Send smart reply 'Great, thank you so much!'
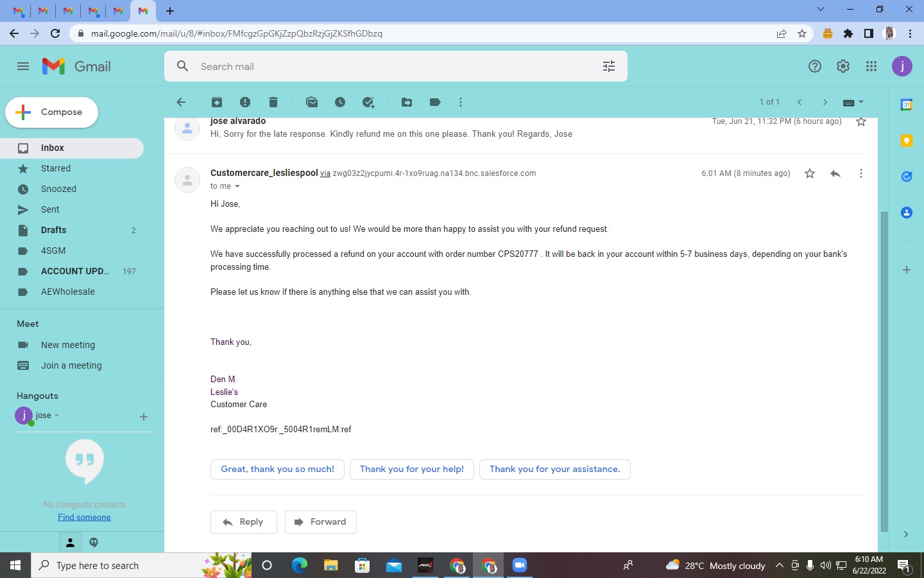Viewport: 924px width, 578px height. [277, 469]
